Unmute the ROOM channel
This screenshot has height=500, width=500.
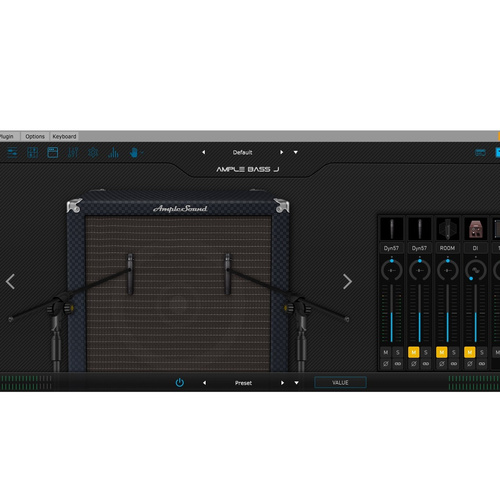[442, 352]
